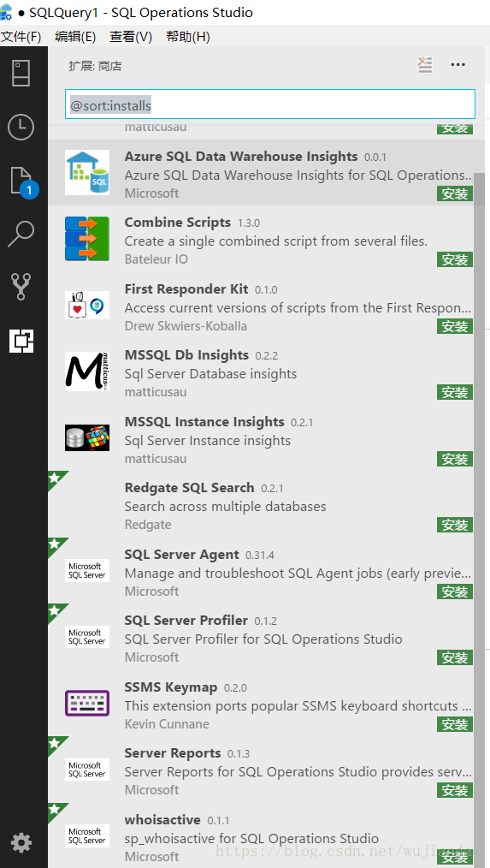Click MSSQL Db Insights extension icon
Viewport: 490px width, 868px height.
87,371
